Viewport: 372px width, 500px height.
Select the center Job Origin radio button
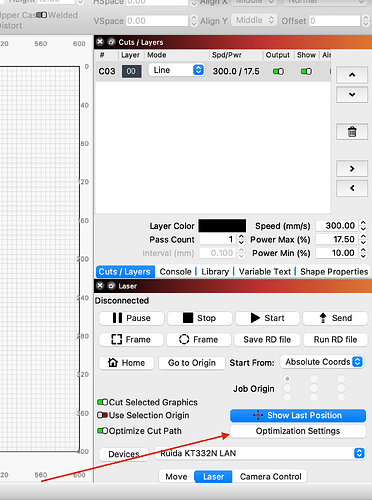(x=314, y=388)
